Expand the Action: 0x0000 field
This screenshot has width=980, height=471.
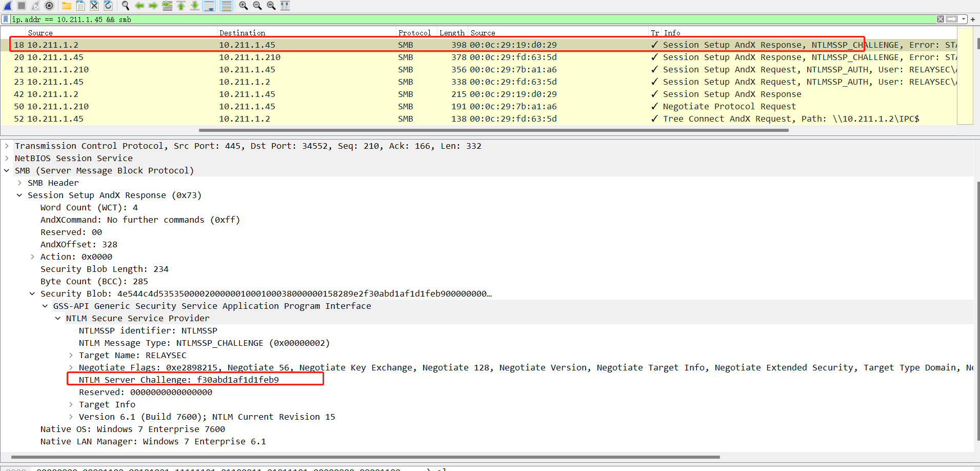[32, 257]
